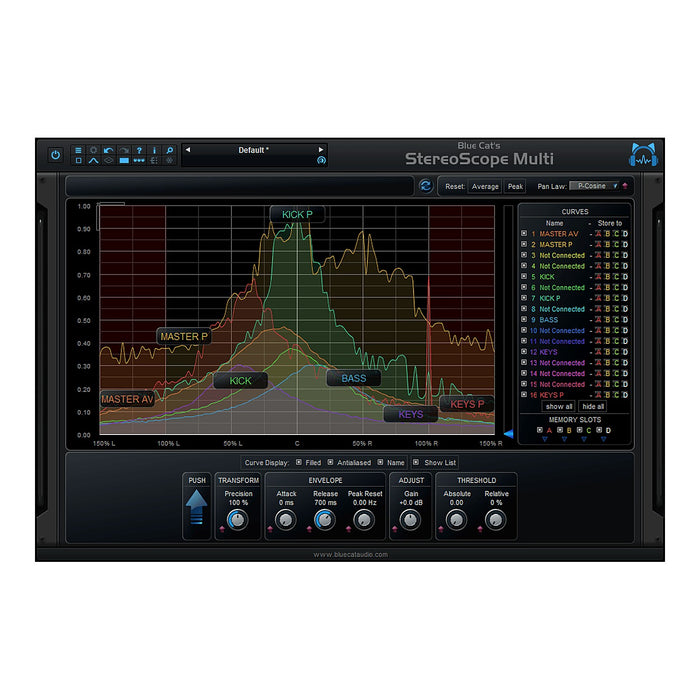
Task: Store MASTER AV curve to slot A
Action: coord(598,234)
